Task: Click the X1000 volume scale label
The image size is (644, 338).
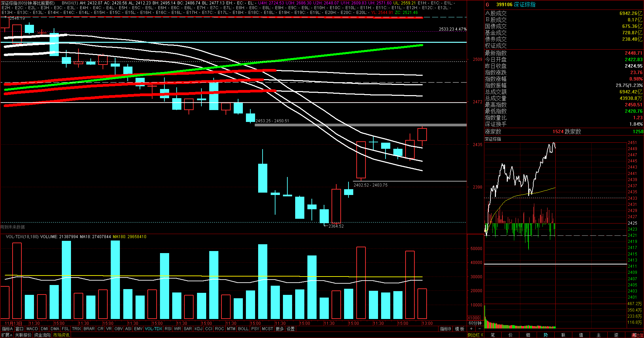Action: (474, 318)
